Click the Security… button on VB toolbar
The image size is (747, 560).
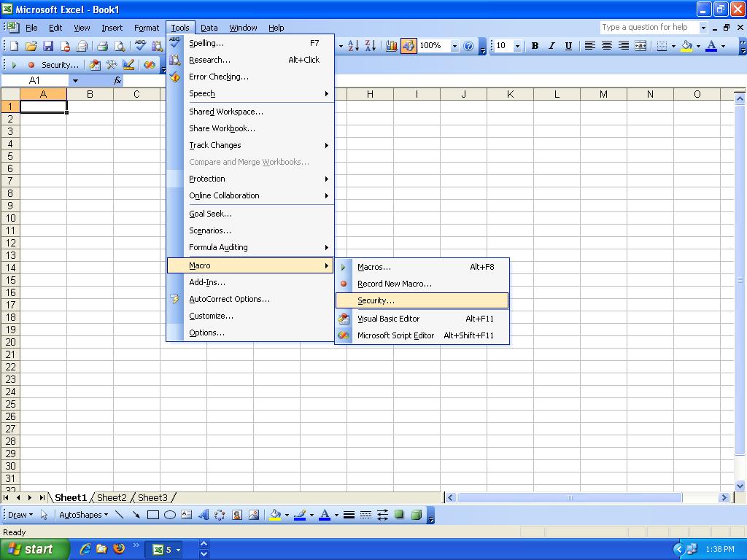point(60,65)
